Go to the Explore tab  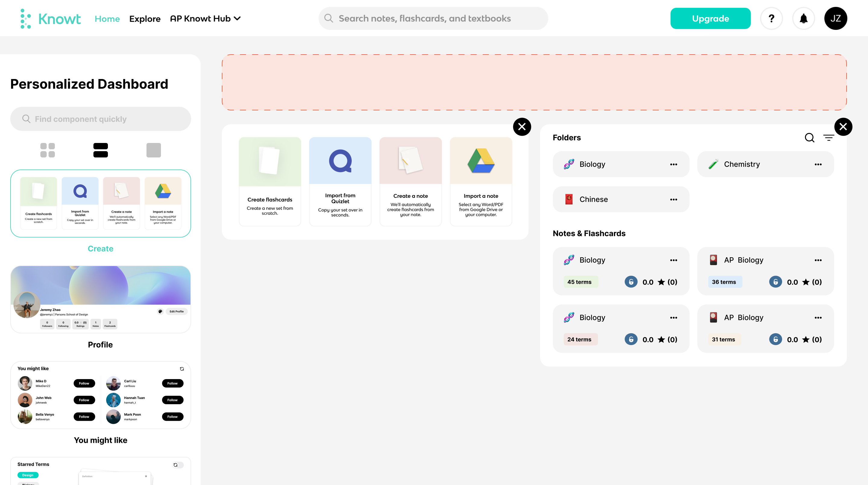coord(145,19)
